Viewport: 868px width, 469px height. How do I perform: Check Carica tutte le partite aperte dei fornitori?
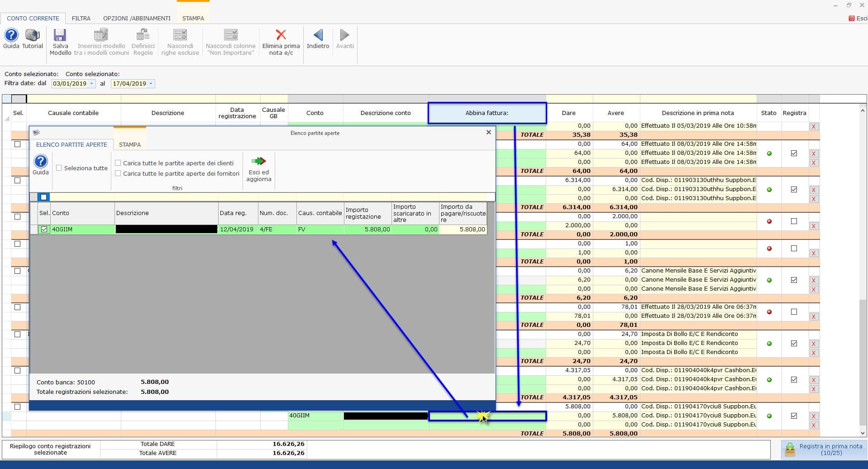[x=118, y=173]
